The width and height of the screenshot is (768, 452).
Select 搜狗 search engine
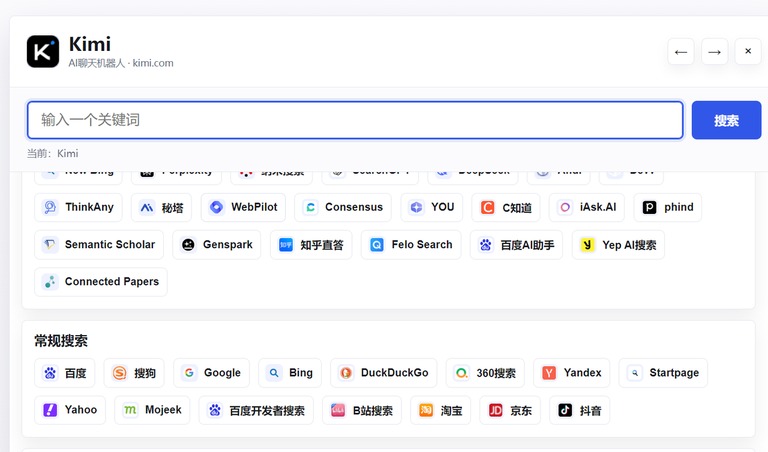coord(134,373)
